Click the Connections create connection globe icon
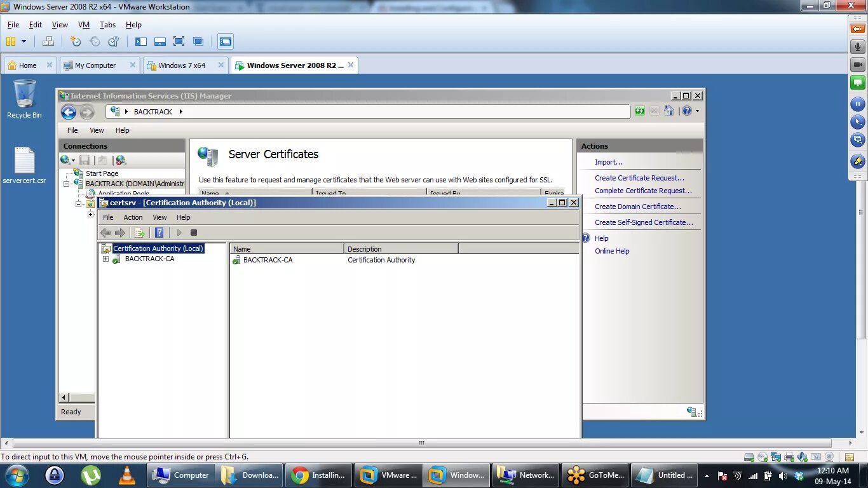 click(66, 160)
